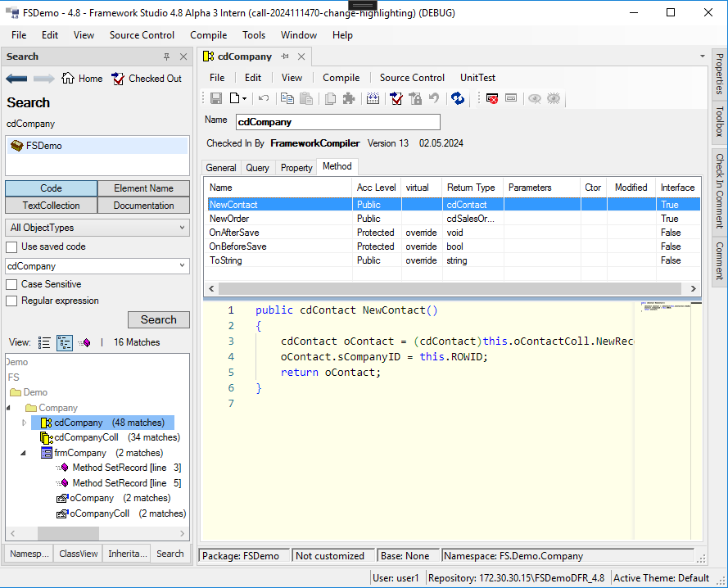The height and width of the screenshot is (588, 728).
Task: Click the New document icon in toolbar
Action: [235, 98]
